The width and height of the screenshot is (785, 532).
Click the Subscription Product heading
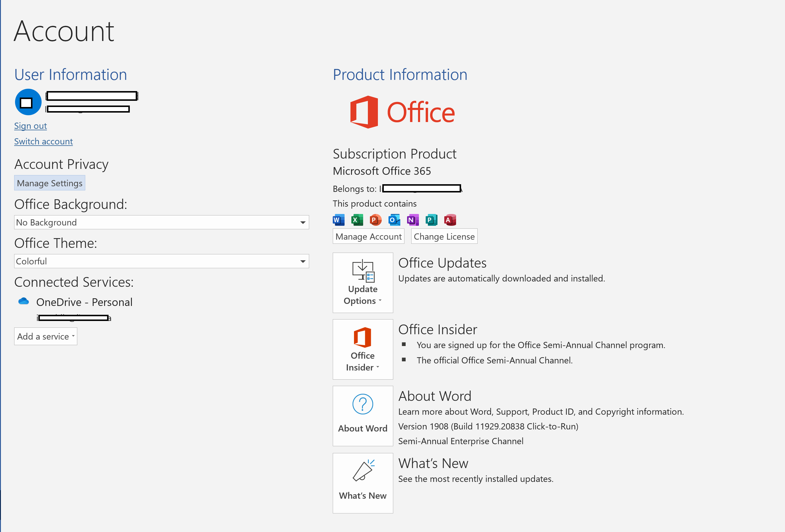(394, 154)
